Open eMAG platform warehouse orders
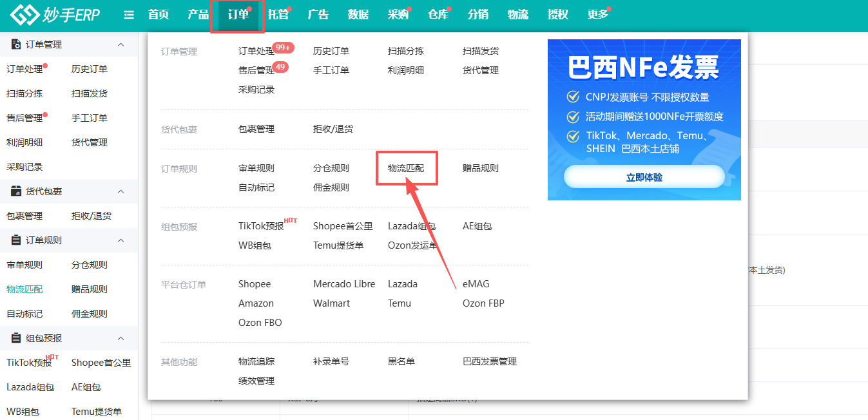 click(476, 284)
